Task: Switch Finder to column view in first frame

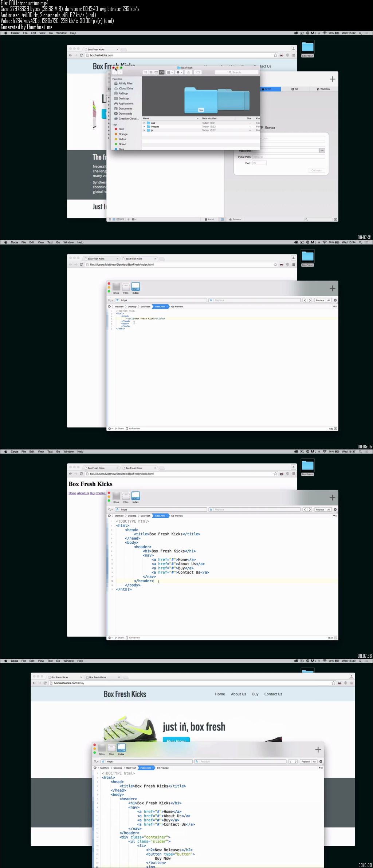Action: point(156,72)
